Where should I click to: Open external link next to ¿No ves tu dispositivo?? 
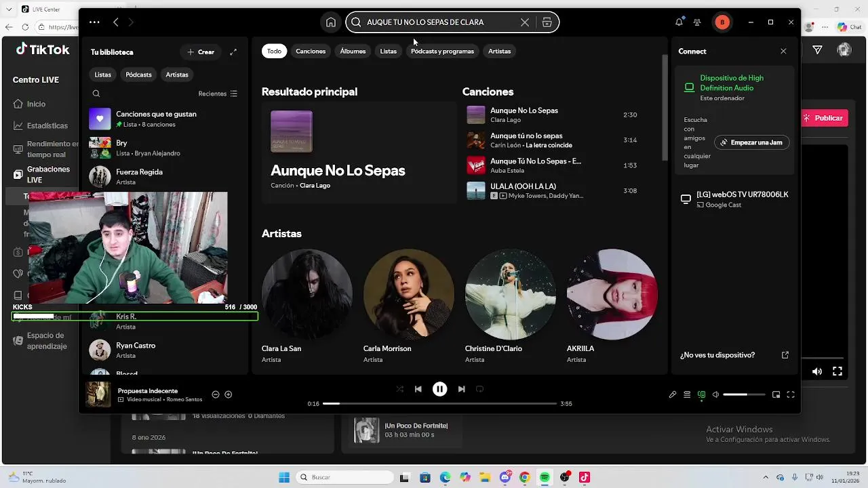pos(785,355)
